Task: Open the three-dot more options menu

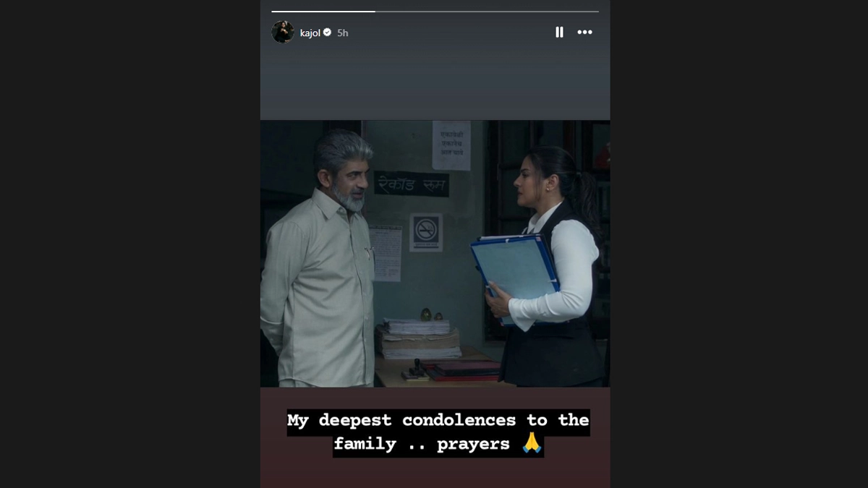Action: click(584, 33)
